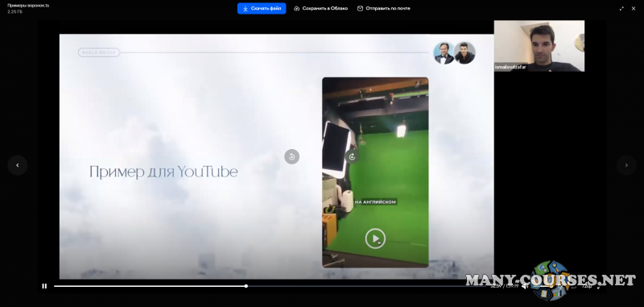
Task: Click the rewind circle icon on the slide
Action: pyautogui.click(x=291, y=156)
